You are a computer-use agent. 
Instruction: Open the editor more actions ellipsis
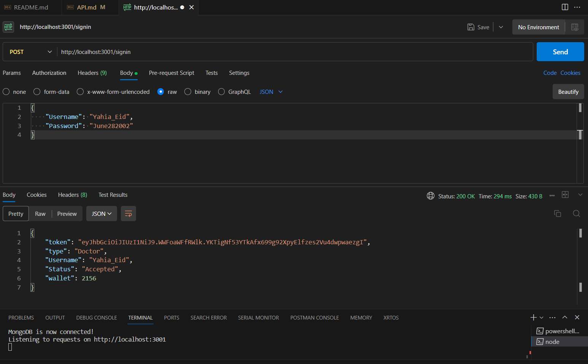[x=577, y=7]
